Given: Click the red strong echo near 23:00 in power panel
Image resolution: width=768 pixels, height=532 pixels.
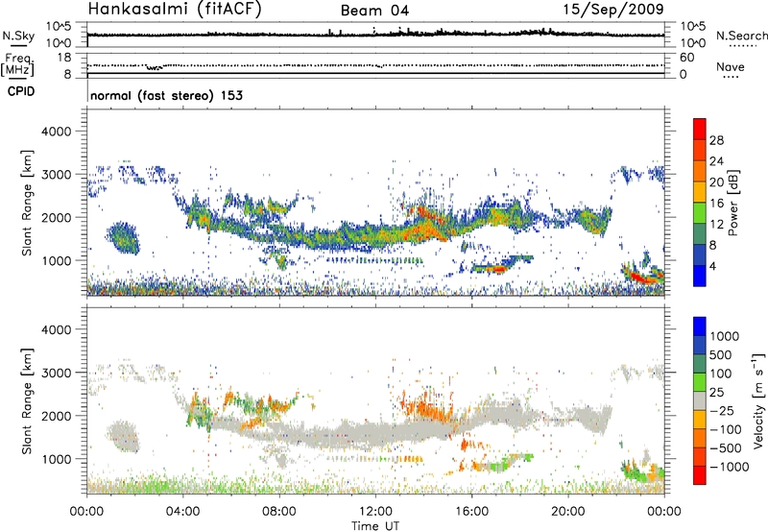Looking at the screenshot, I should point(643,278).
